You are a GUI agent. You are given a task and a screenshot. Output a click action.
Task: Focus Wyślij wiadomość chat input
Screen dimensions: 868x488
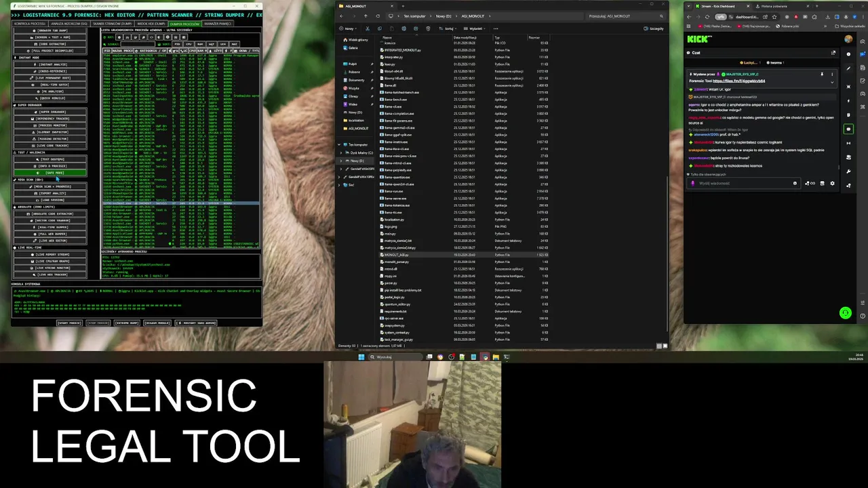744,183
